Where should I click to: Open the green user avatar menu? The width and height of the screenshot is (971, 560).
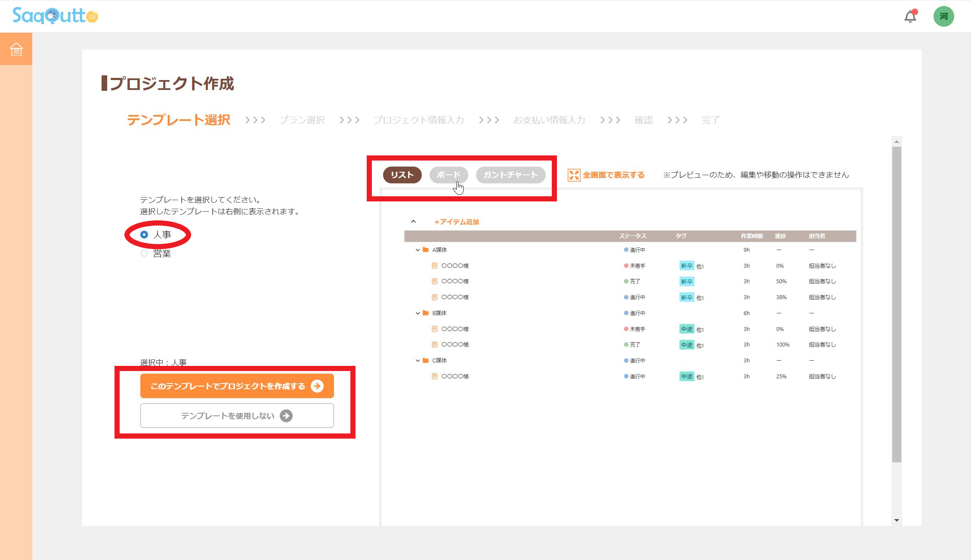[943, 16]
